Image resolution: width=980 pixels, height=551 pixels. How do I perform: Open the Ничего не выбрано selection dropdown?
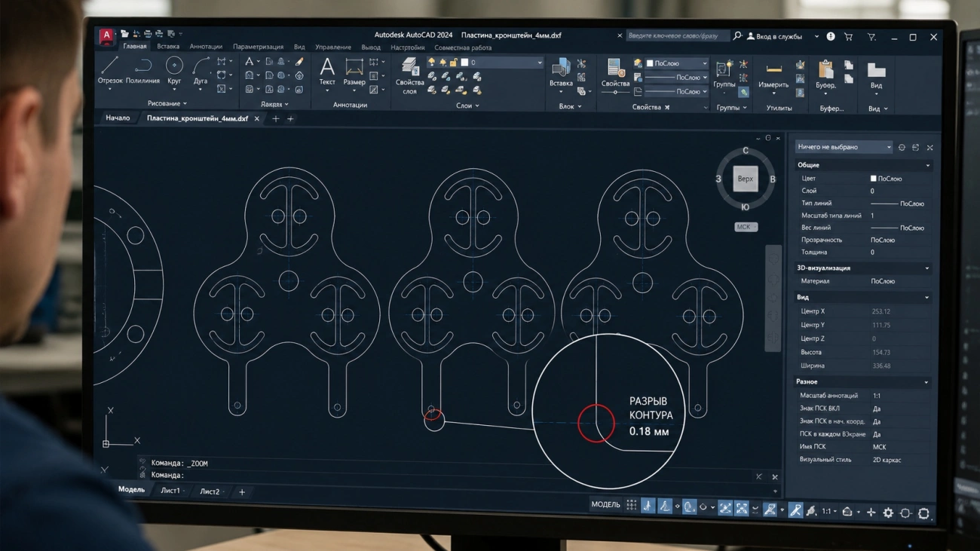[x=844, y=147]
